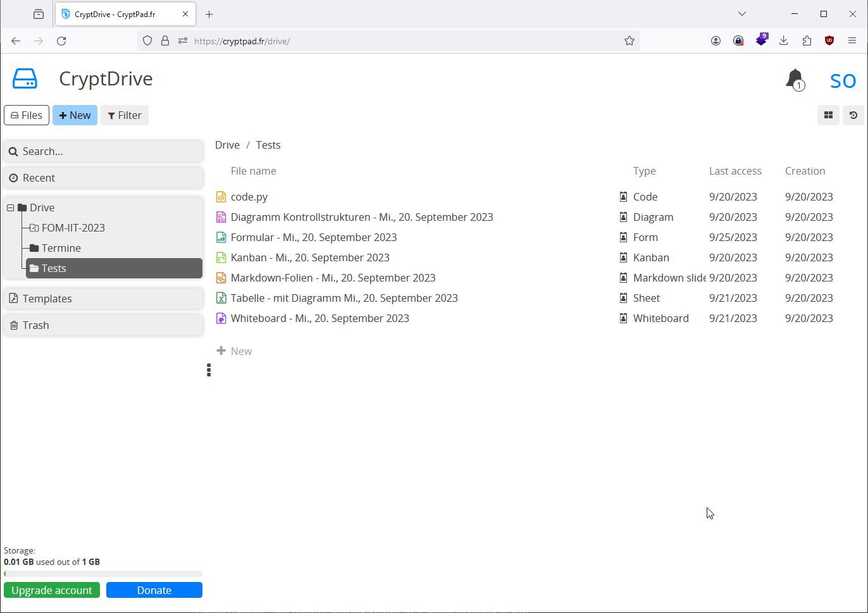Click the Markdown-Folien file icon

point(221,278)
